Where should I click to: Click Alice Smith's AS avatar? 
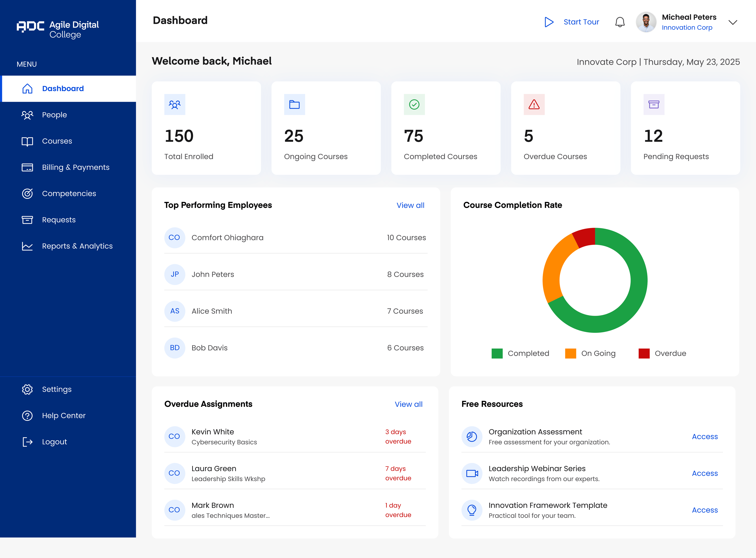[x=175, y=311]
